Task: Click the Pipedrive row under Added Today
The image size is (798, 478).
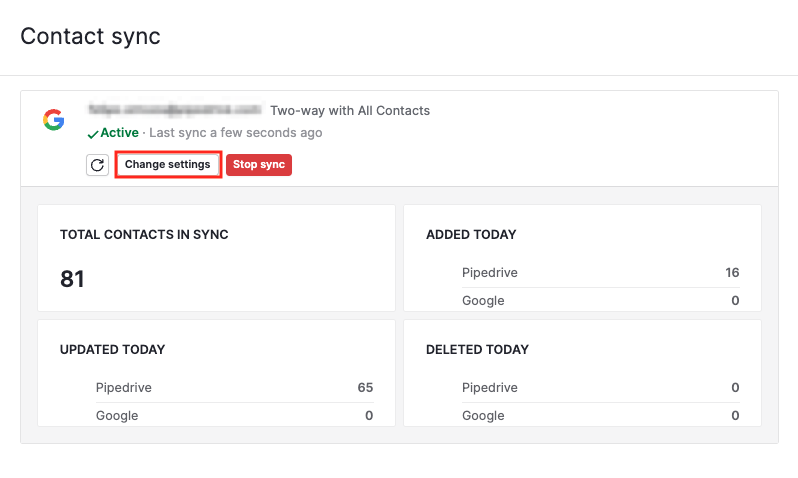Action: [x=601, y=273]
